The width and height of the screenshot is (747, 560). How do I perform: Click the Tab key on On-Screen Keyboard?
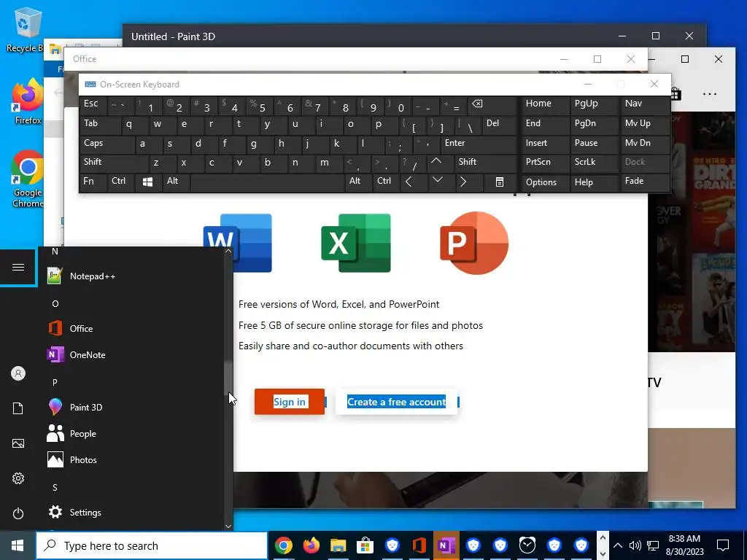point(100,124)
